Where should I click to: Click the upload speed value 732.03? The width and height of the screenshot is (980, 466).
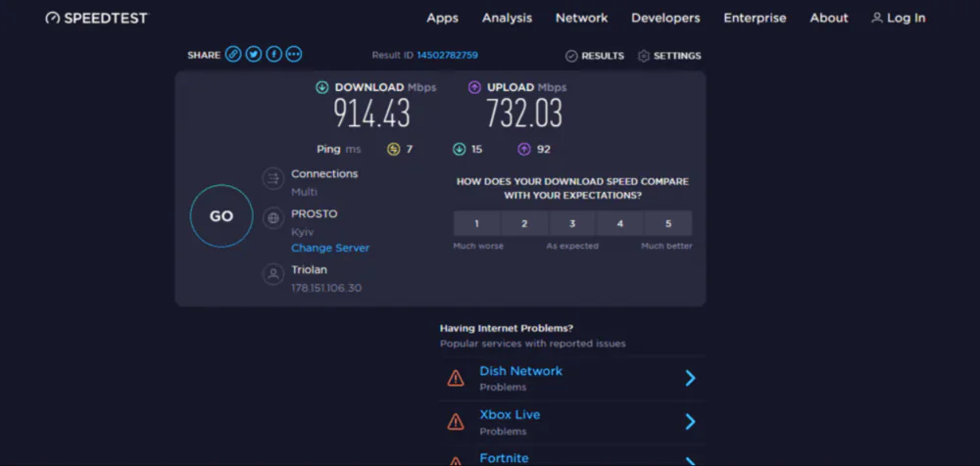click(524, 114)
